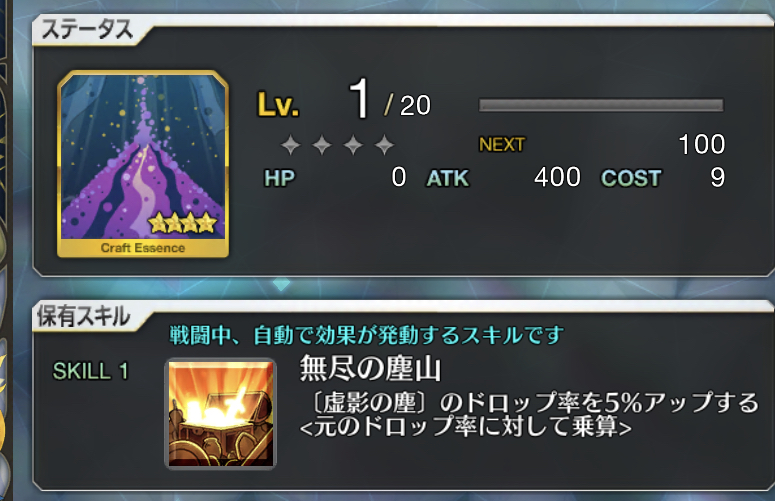
Task: Select the ステータス panel header tab
Action: [x=88, y=30]
